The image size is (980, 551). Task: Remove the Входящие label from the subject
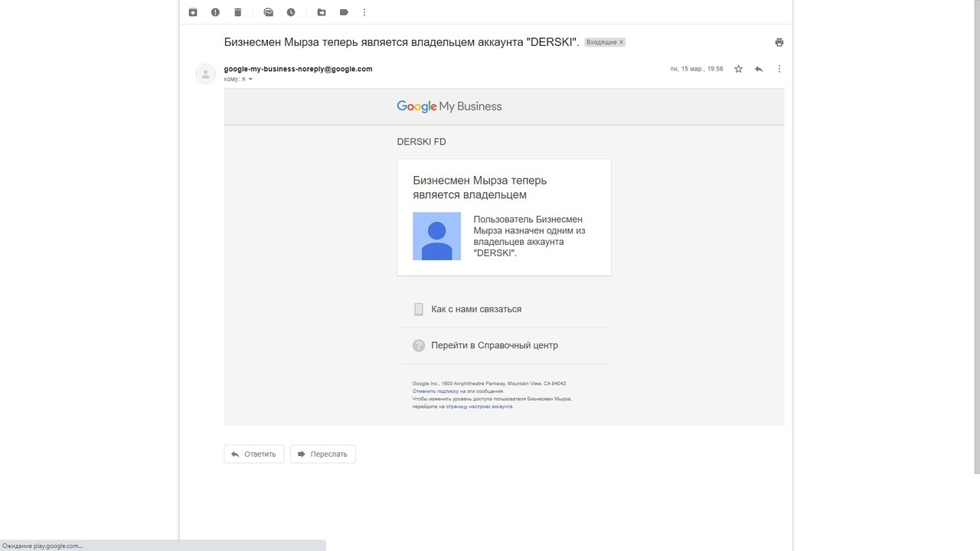[622, 42]
